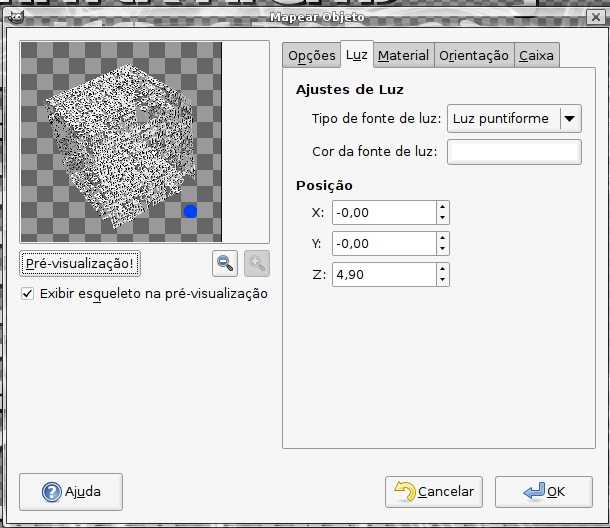
Task: Open the Tipo de fonte de luz dropdown
Action: tap(514, 118)
